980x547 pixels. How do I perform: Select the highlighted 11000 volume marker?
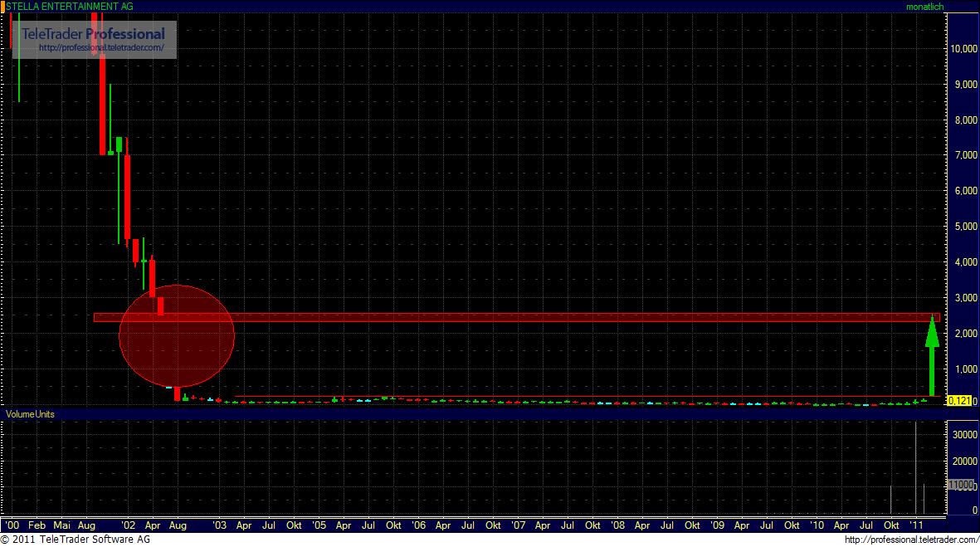960,485
